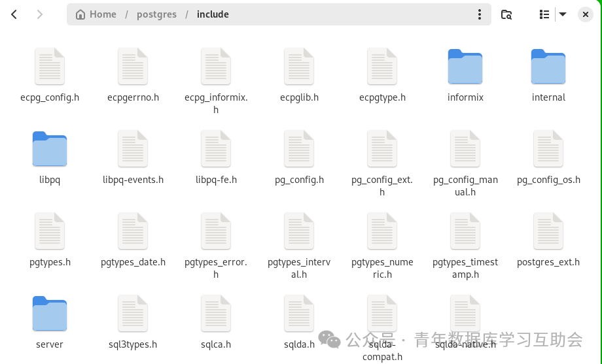
Task: Select the pg_config_ext.h file icon
Action: coord(382,149)
